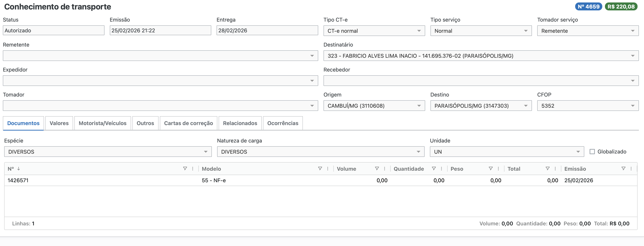This screenshot has height=246, width=644.
Task: Click filter icon on Nº column
Action: pos(185,169)
